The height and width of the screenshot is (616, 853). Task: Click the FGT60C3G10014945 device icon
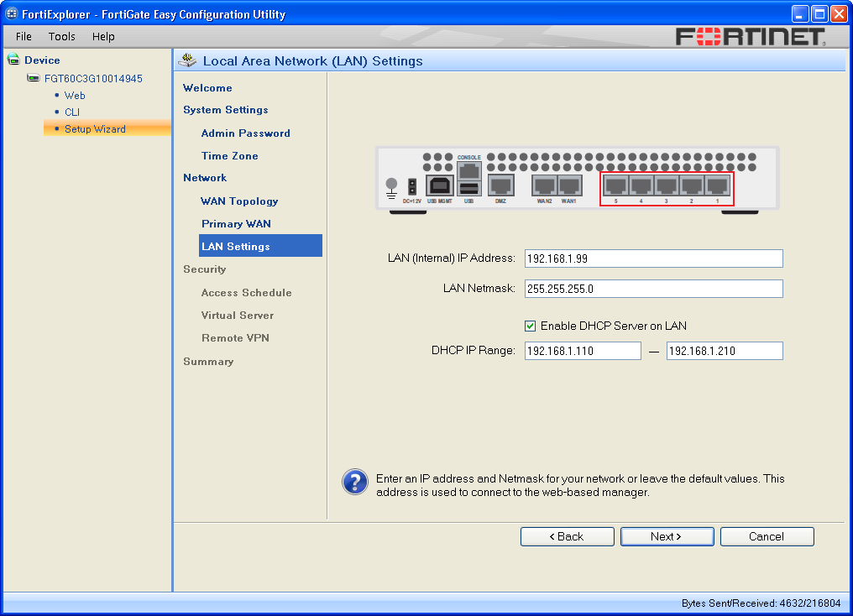34,78
